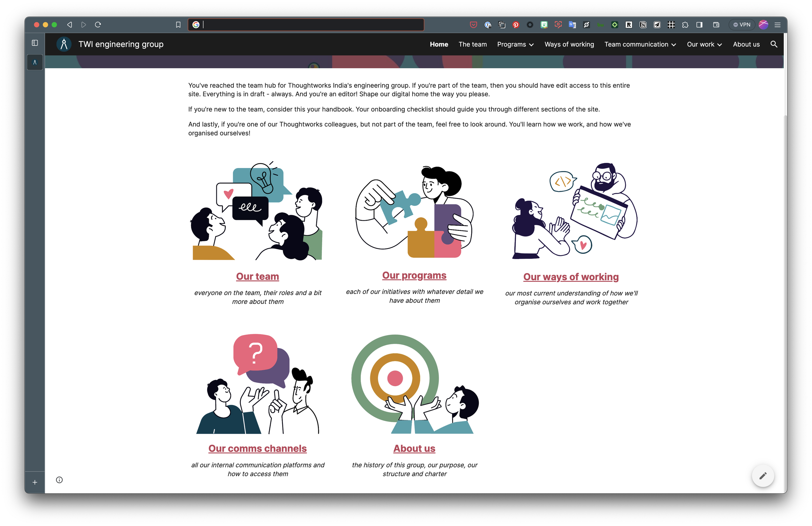
Task: Go to the Home nav item
Action: (x=439, y=45)
